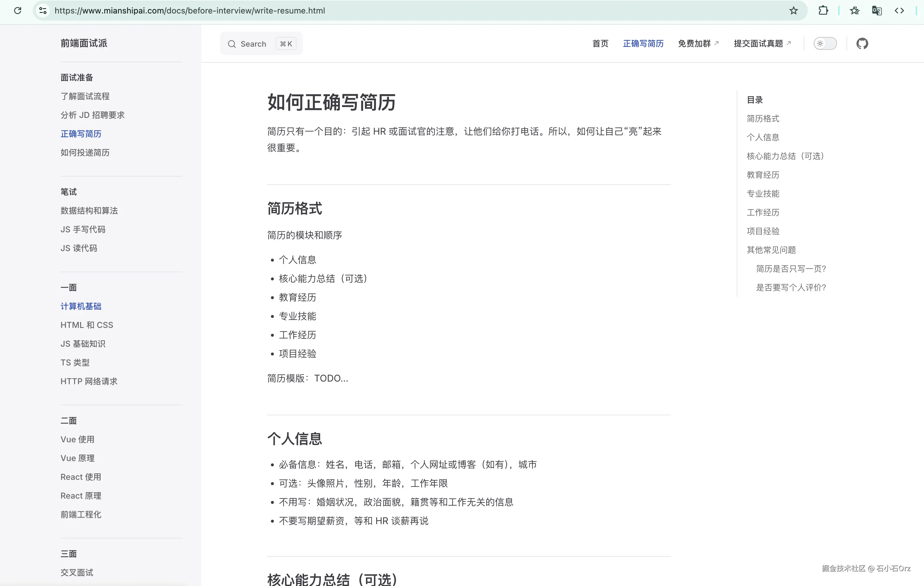This screenshot has width=924, height=586.
Task: Click the site information icon in address bar
Action: [x=43, y=10]
